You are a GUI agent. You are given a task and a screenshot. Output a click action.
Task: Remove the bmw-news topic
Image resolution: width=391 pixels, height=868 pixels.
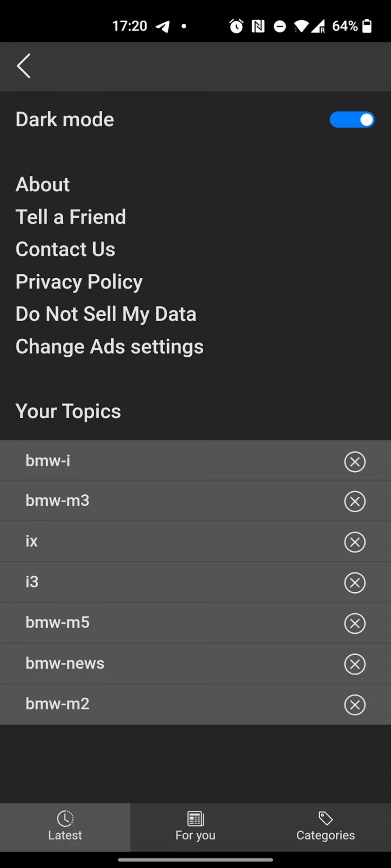pyautogui.click(x=355, y=664)
